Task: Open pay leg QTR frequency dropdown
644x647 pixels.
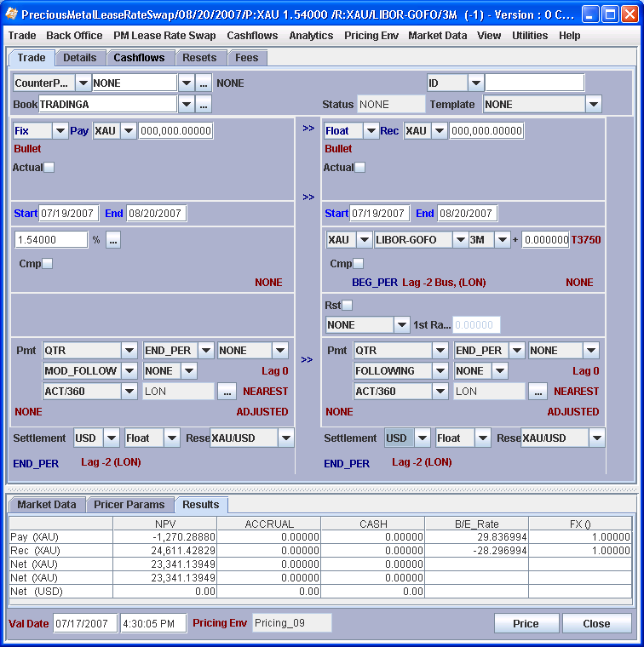Action: 129,351
